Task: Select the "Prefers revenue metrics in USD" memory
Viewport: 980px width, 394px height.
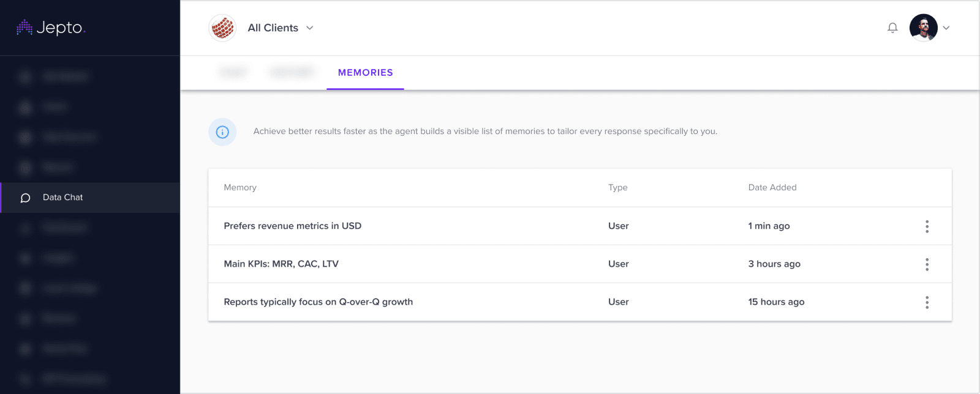Action: [x=292, y=226]
